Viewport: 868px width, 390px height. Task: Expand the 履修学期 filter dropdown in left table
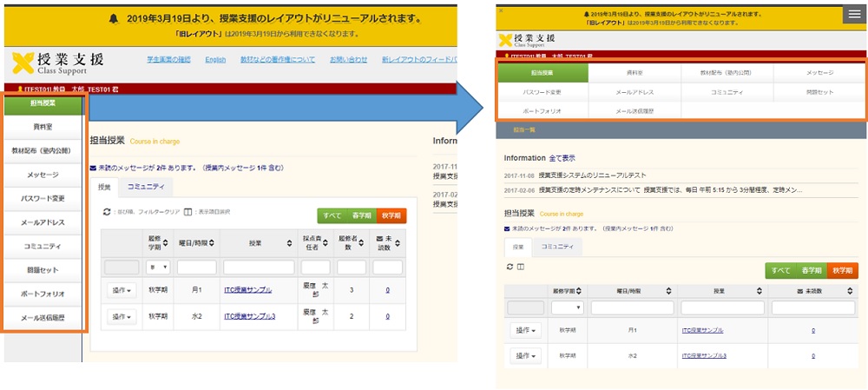[159, 268]
